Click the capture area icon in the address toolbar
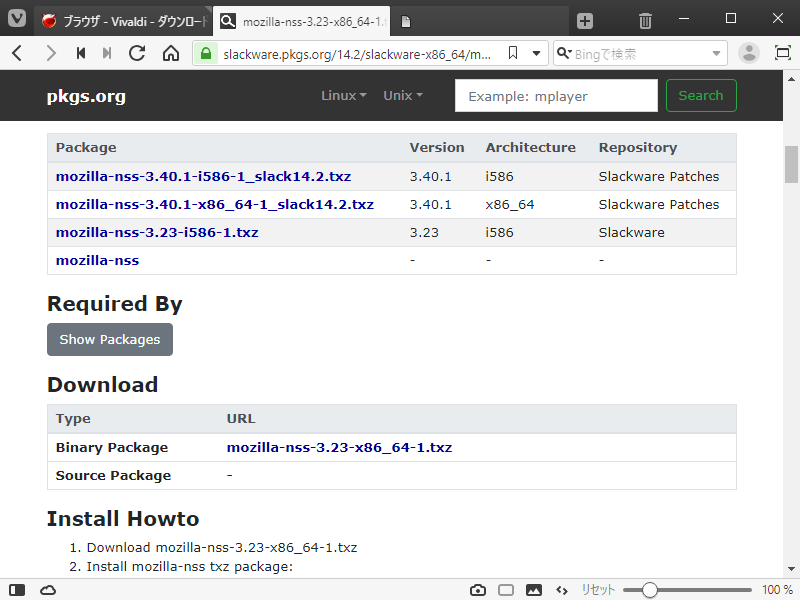800x600 pixels. click(x=782, y=53)
